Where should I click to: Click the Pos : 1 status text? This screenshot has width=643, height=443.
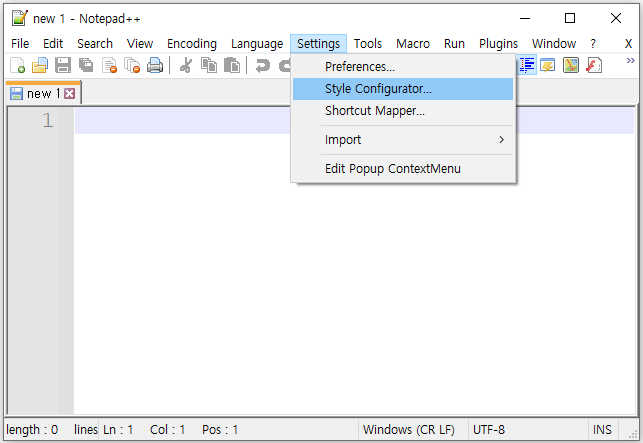click(220, 429)
